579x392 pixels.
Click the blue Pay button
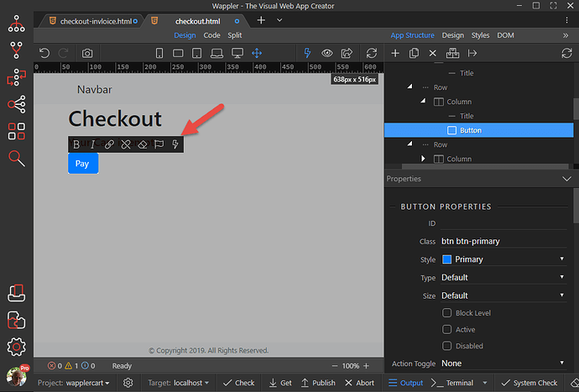tap(83, 164)
